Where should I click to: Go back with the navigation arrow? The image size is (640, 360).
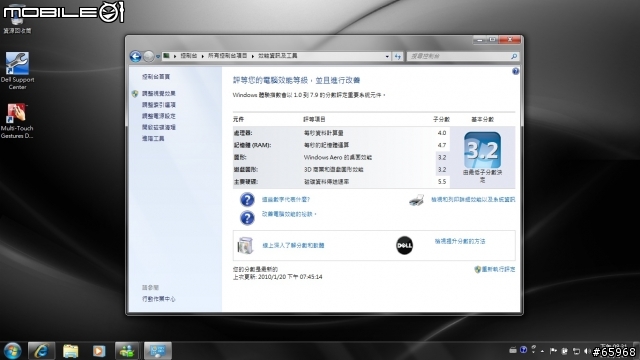click(x=136, y=56)
